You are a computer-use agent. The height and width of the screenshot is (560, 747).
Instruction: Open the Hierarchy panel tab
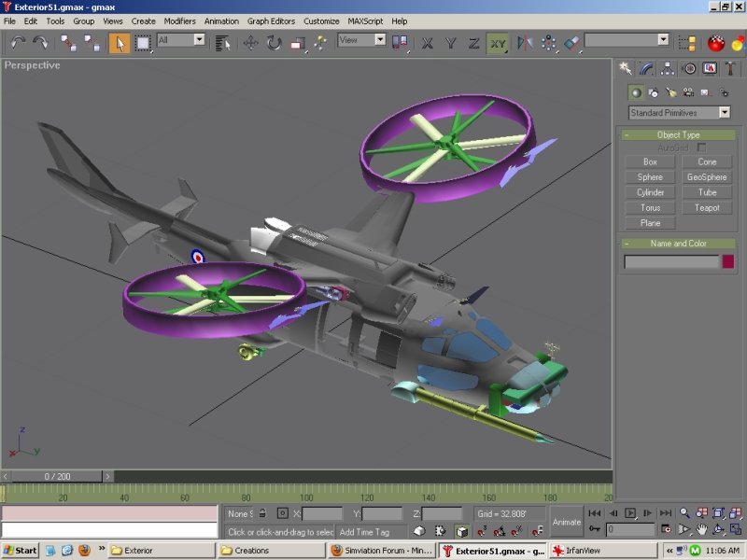[x=668, y=68]
